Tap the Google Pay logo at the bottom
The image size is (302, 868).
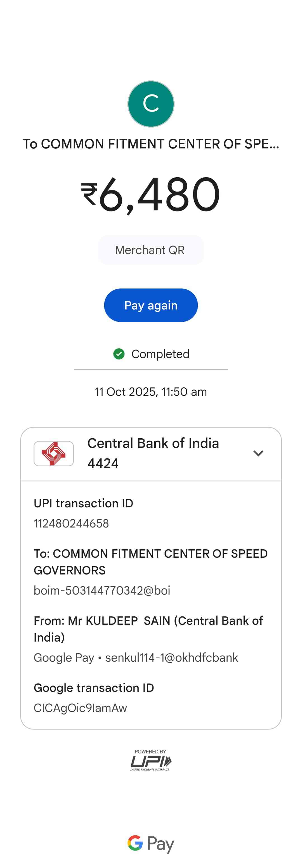[151, 843]
